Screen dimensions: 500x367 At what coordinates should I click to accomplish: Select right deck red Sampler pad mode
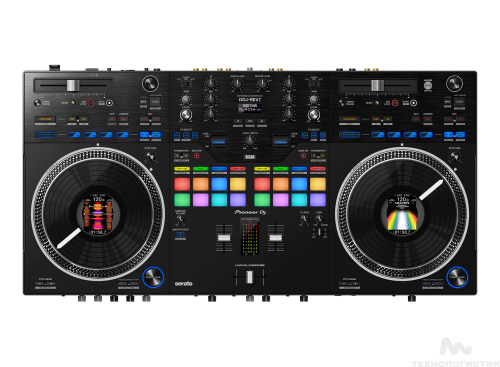pos(318,169)
